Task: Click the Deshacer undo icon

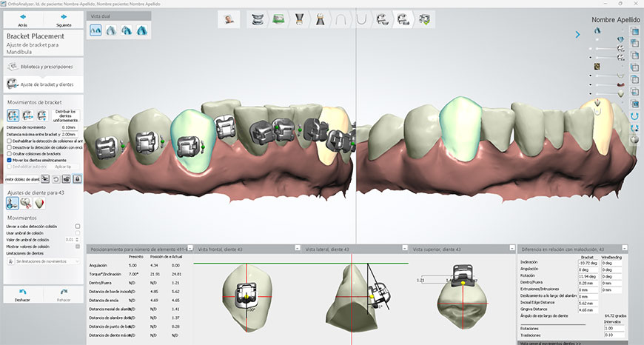Action: click(x=22, y=293)
